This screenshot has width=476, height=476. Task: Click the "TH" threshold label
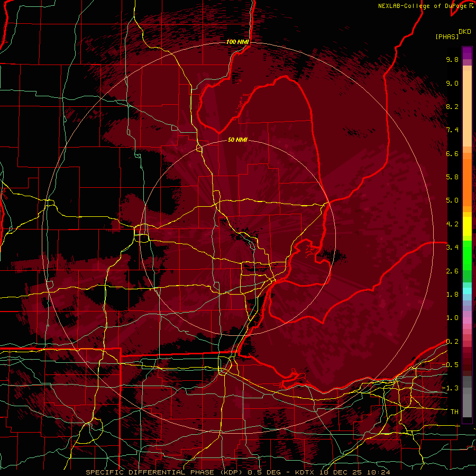point(454,412)
